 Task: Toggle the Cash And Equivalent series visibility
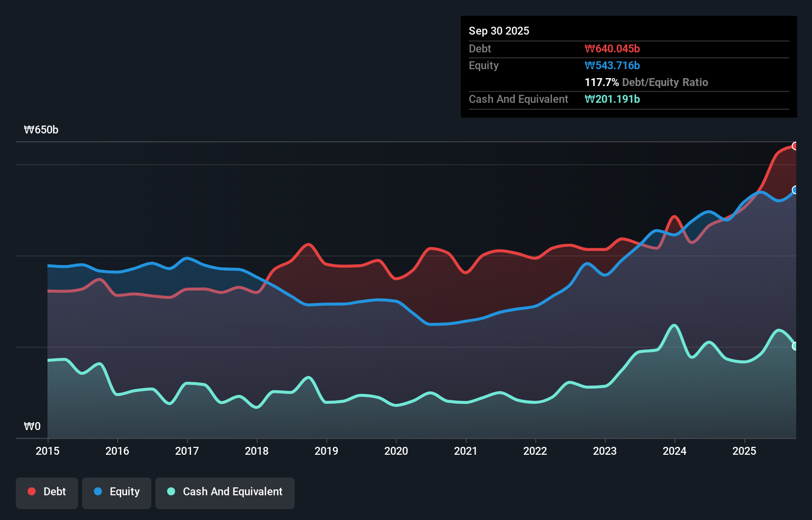pyautogui.click(x=225, y=492)
